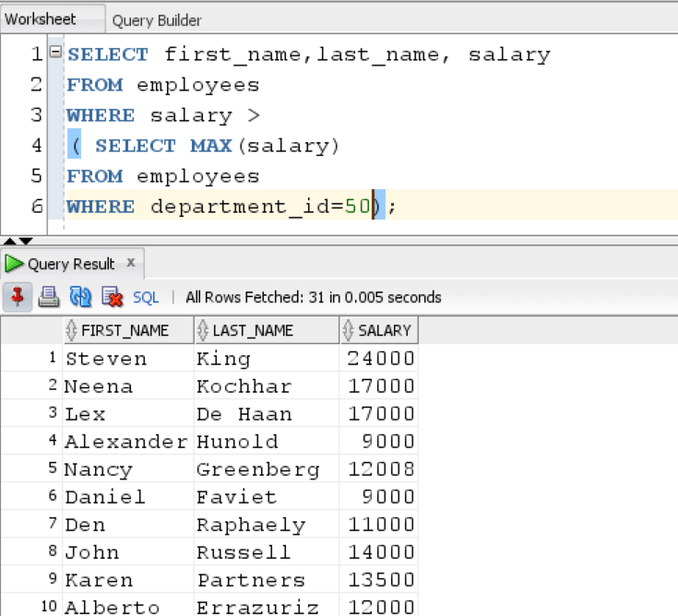Click the 'All Rows Fetched: 31' status text
The height and width of the screenshot is (616, 678).
click(313, 298)
